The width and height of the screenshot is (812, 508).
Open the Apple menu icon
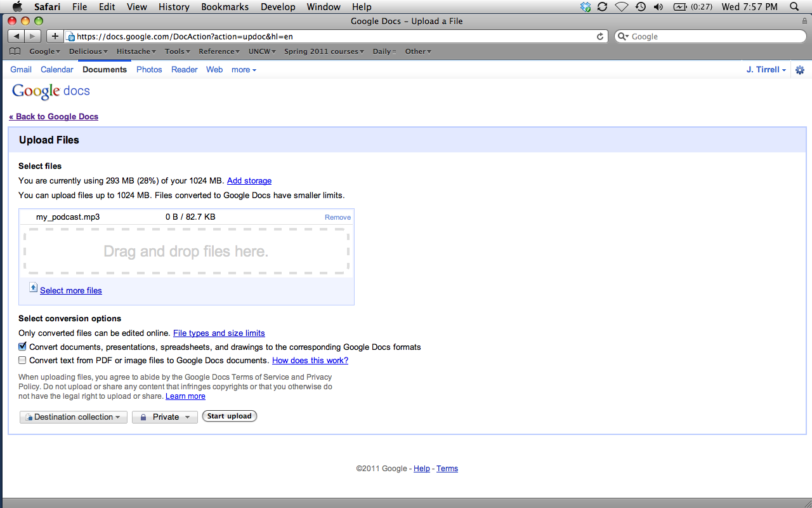[17, 7]
